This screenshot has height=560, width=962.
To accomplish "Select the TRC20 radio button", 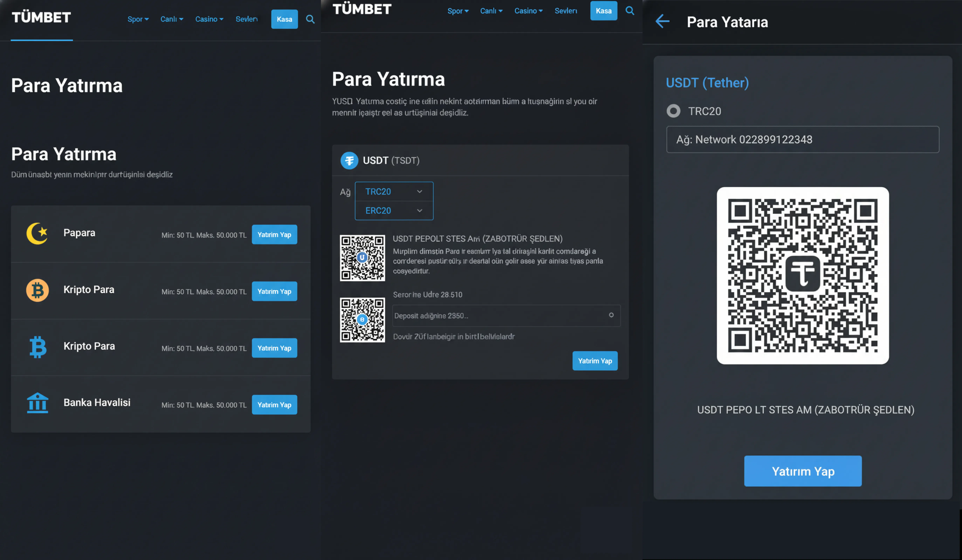I will (x=673, y=111).
